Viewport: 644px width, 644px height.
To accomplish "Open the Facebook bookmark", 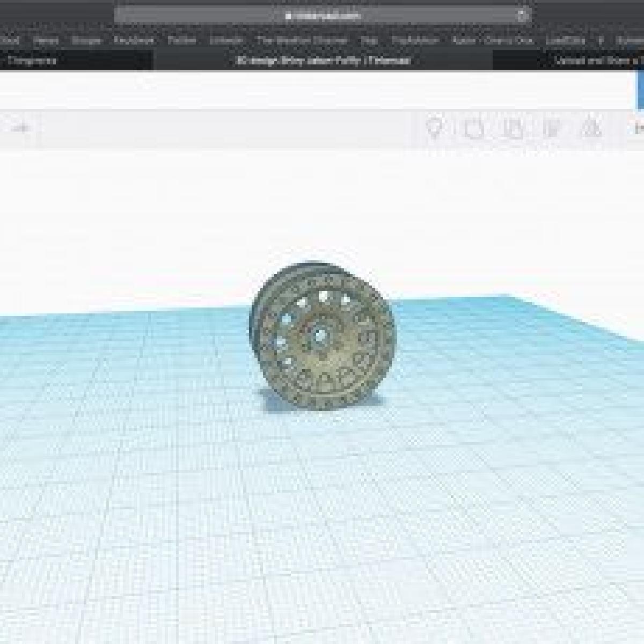I will [x=134, y=41].
